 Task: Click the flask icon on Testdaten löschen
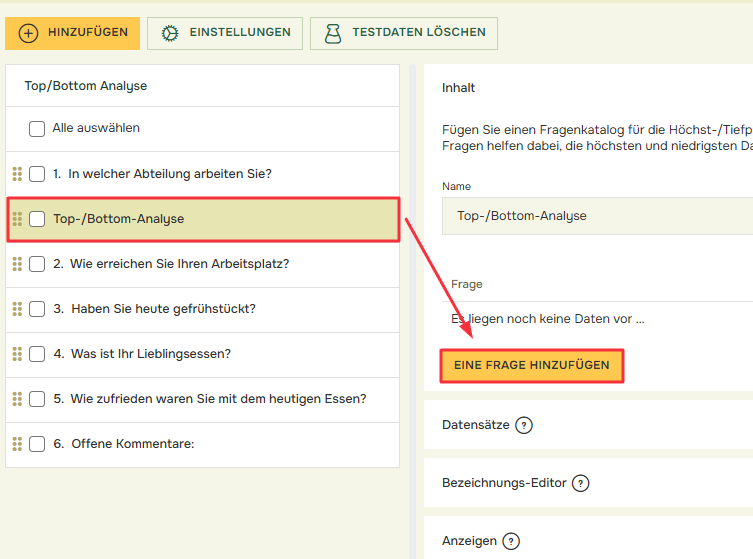(x=333, y=33)
